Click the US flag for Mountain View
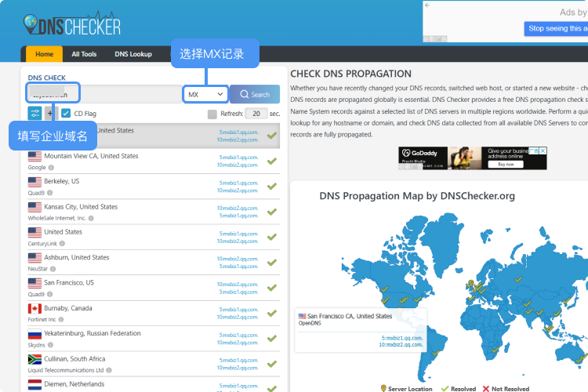The height and width of the screenshot is (392, 588). click(x=34, y=157)
